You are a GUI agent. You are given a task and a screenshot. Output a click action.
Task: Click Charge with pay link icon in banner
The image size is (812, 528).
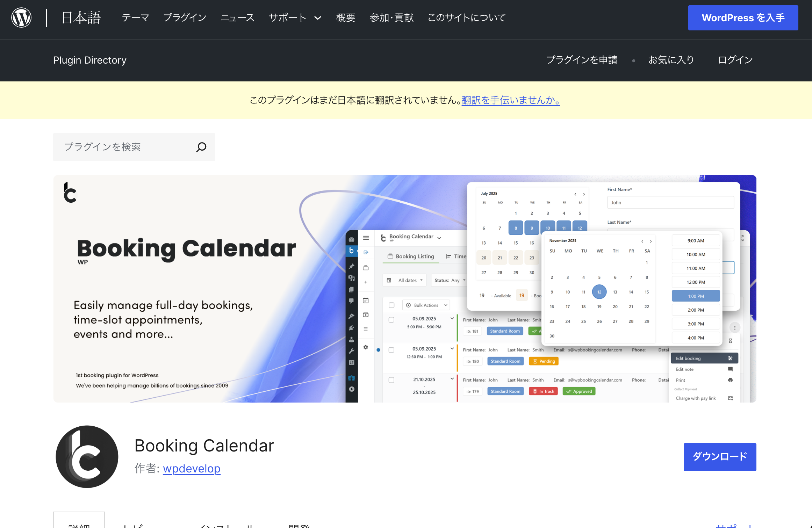730,398
